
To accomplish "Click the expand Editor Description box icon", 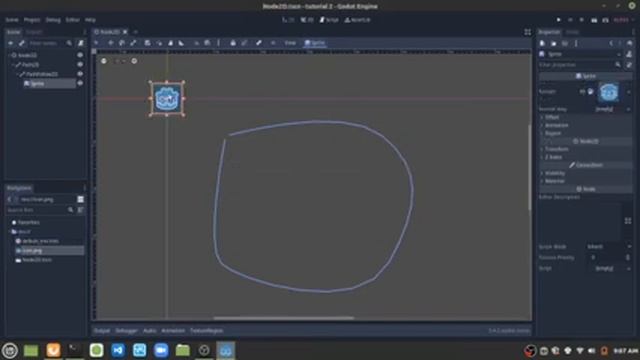I will coord(628,221).
